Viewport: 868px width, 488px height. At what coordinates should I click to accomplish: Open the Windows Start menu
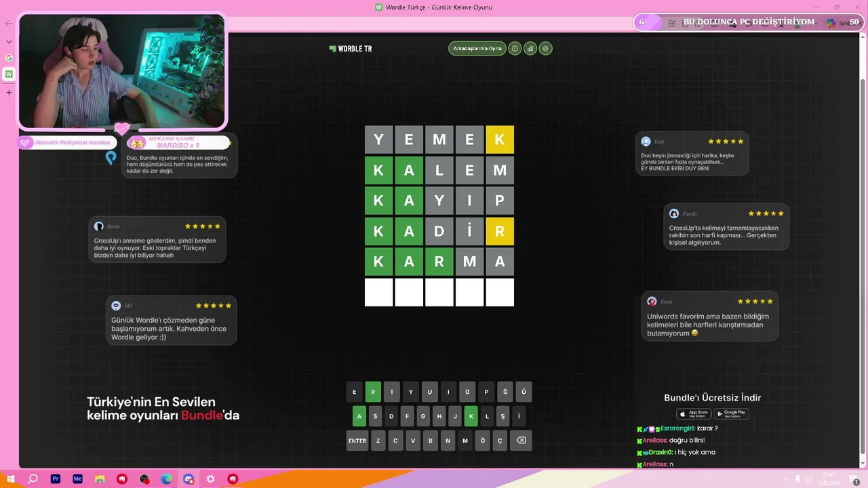pyautogui.click(x=10, y=479)
